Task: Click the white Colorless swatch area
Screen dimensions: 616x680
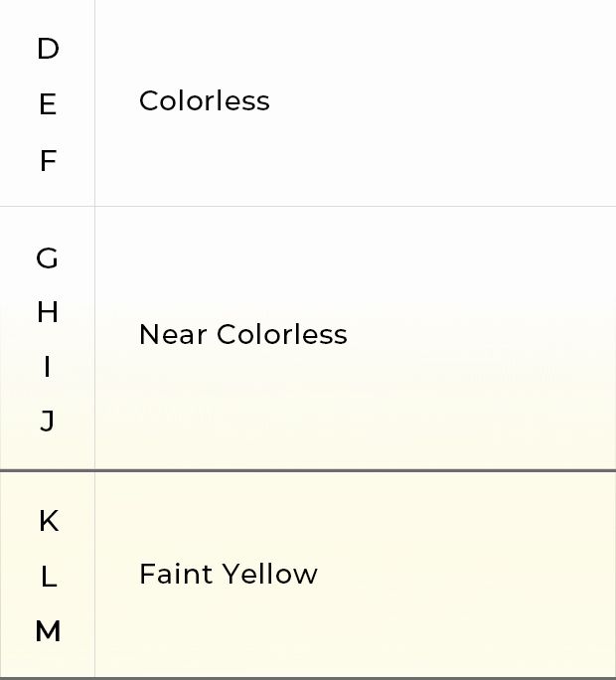Action: pyautogui.click(x=356, y=102)
